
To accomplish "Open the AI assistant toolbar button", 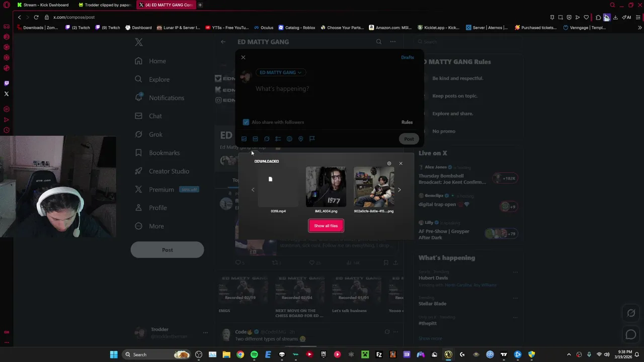I will point(627,17).
